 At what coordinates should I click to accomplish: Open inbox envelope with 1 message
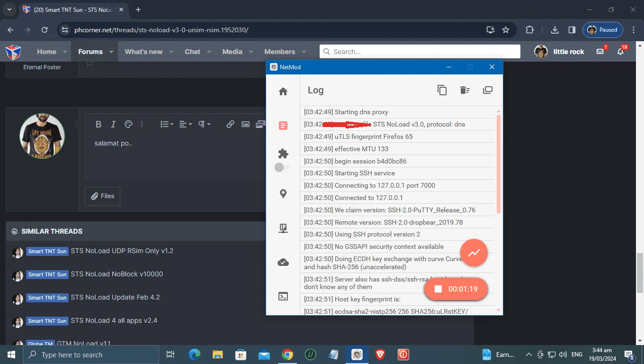[x=601, y=51]
